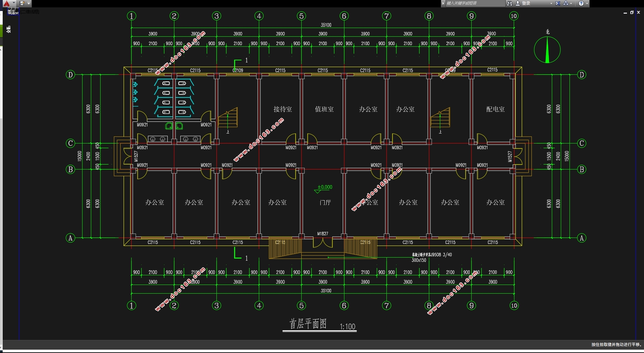Click the Autodesk 360 triangle icon
The width and height of the screenshot is (644, 353).
(566, 3)
